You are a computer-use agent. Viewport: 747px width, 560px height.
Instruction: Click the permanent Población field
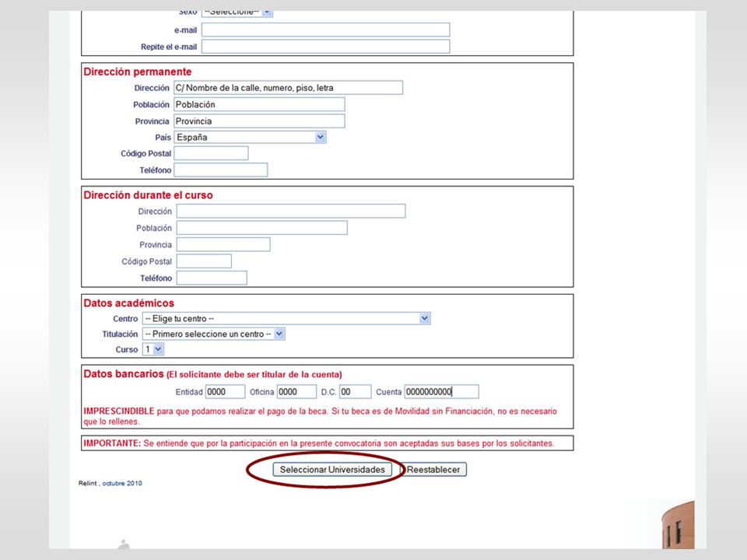click(259, 104)
